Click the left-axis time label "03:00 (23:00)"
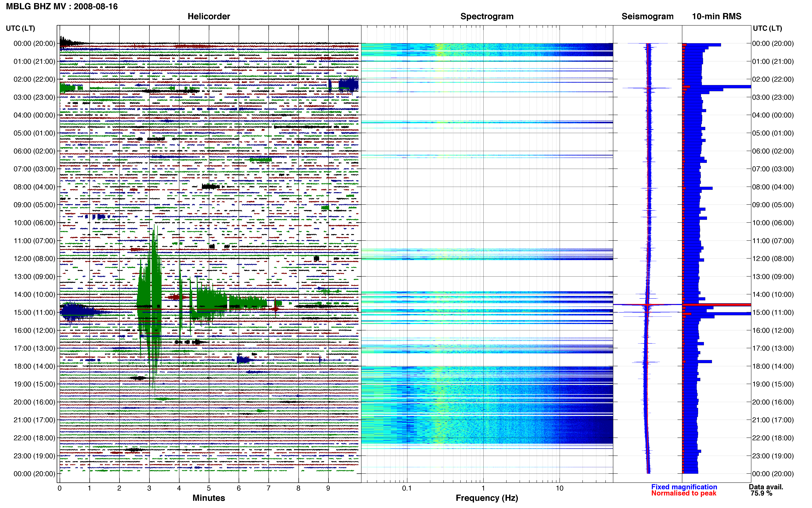This screenshot has height=508, width=812. pos(34,97)
